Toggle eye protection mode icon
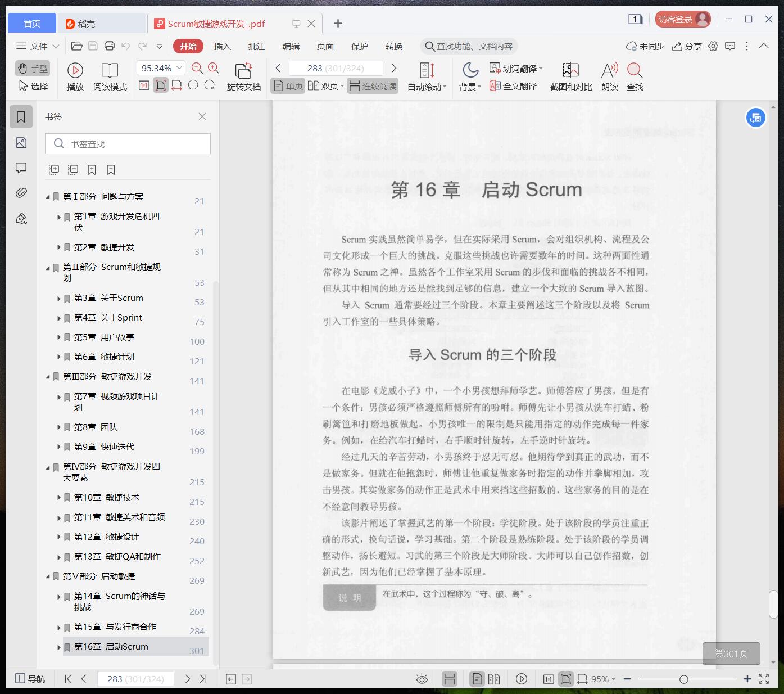Image resolution: width=784 pixels, height=694 pixels. [422, 679]
